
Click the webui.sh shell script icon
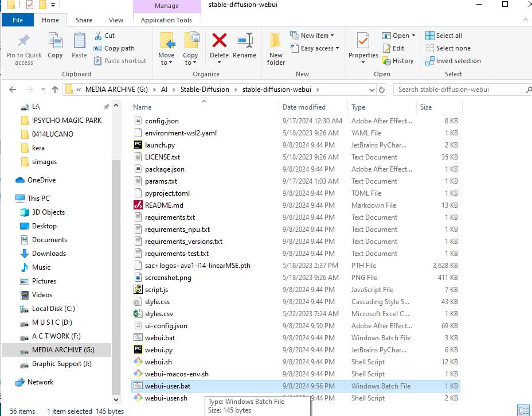click(x=138, y=362)
